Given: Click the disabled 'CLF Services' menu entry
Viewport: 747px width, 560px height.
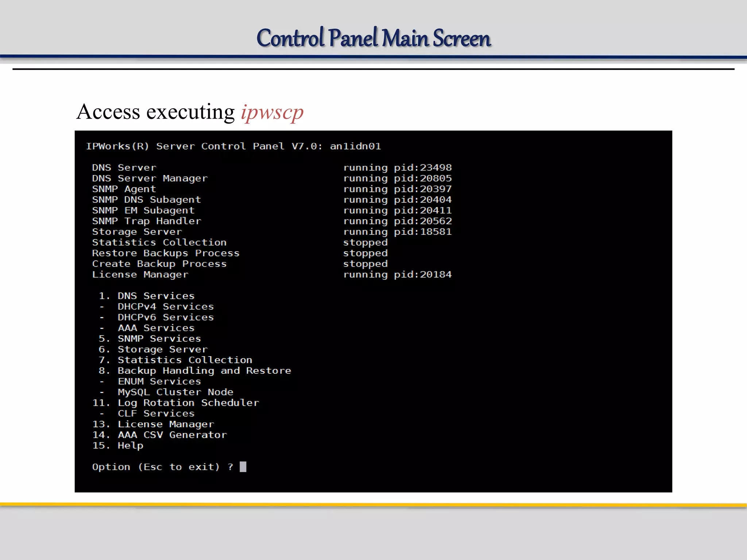Looking at the screenshot, I should coord(147,413).
